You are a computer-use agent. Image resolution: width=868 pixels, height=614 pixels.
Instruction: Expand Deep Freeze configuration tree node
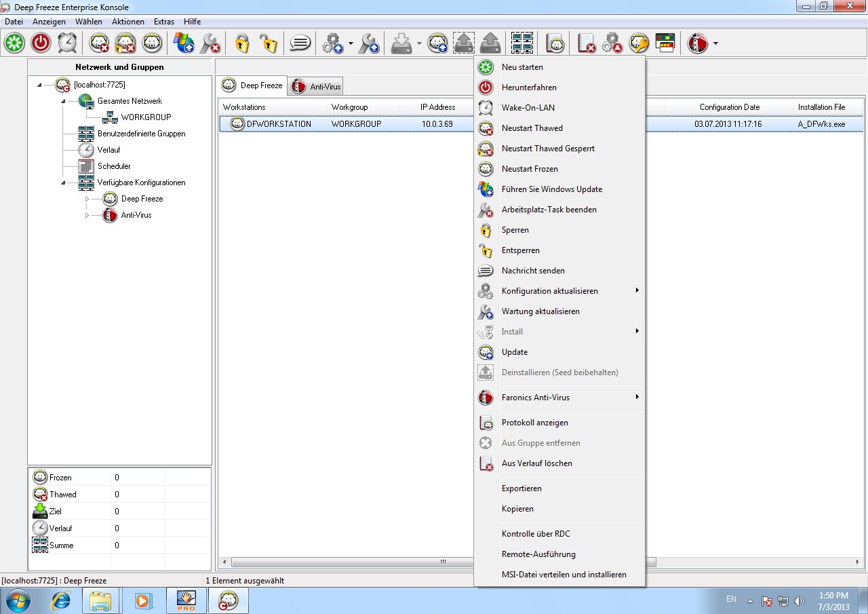tap(87, 199)
